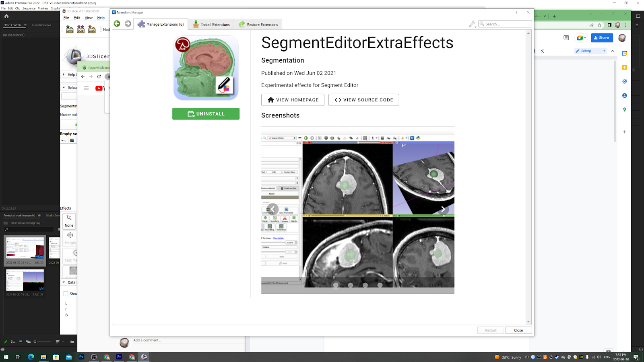644x362 pixels.
Task: Click the DCM import icon in 3D Slicer
Action: coord(81,29)
